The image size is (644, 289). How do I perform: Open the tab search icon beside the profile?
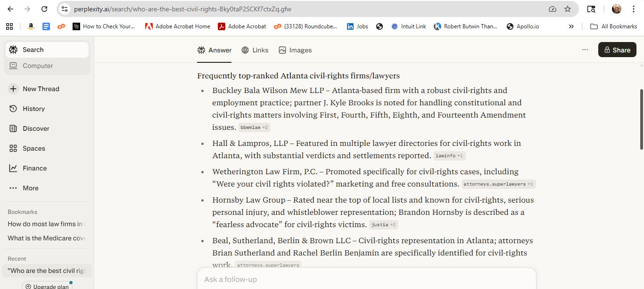click(x=591, y=9)
